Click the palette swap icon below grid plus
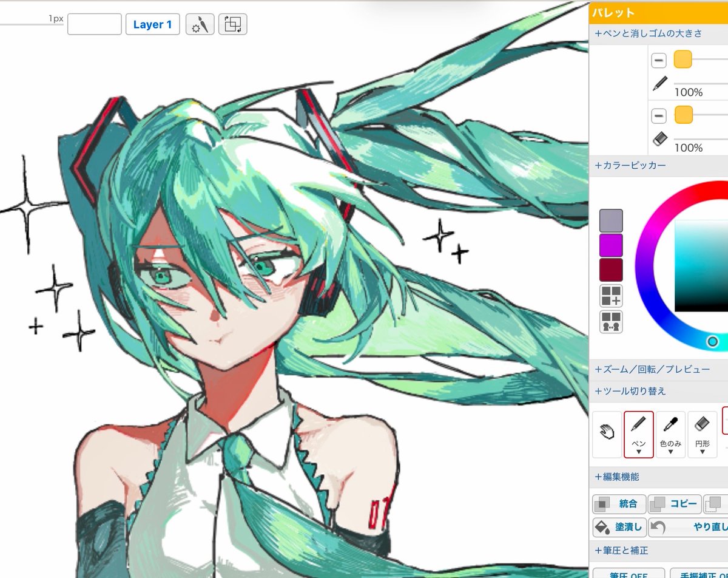 [611, 322]
